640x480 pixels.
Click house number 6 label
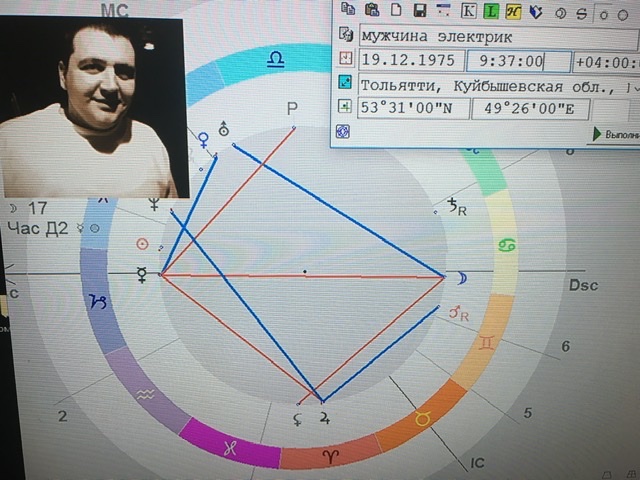tap(565, 346)
